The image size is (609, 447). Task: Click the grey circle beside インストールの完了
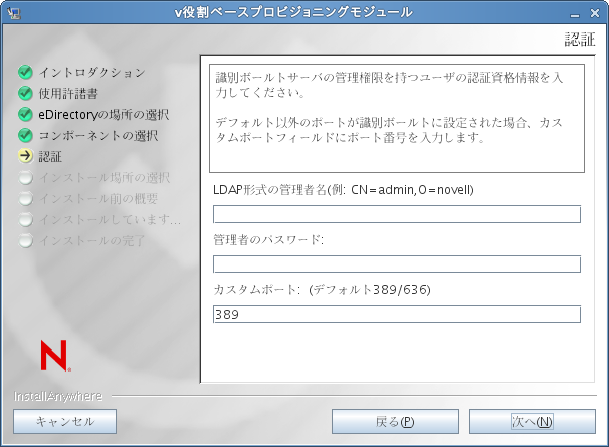click(x=25, y=240)
